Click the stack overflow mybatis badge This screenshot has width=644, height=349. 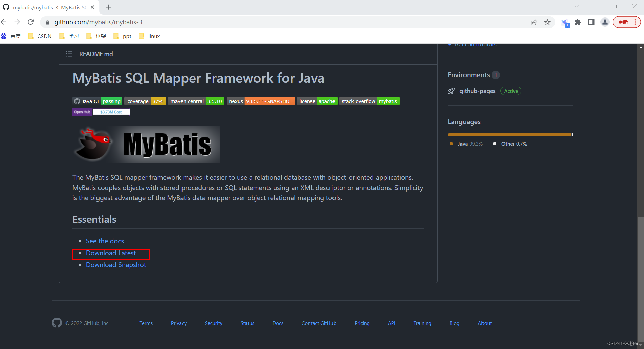click(x=369, y=101)
